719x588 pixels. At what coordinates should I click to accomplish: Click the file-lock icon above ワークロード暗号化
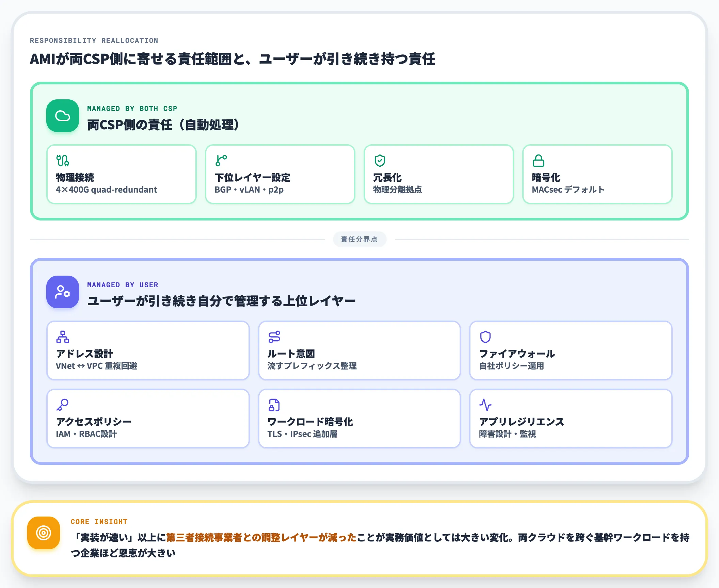274,405
